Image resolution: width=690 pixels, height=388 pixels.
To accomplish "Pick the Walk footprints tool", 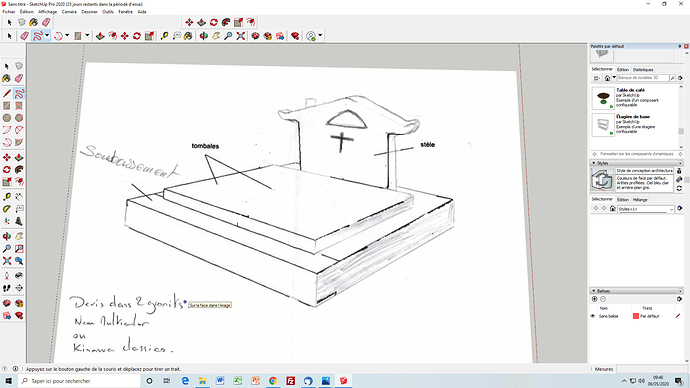I will pyautogui.click(x=7, y=288).
